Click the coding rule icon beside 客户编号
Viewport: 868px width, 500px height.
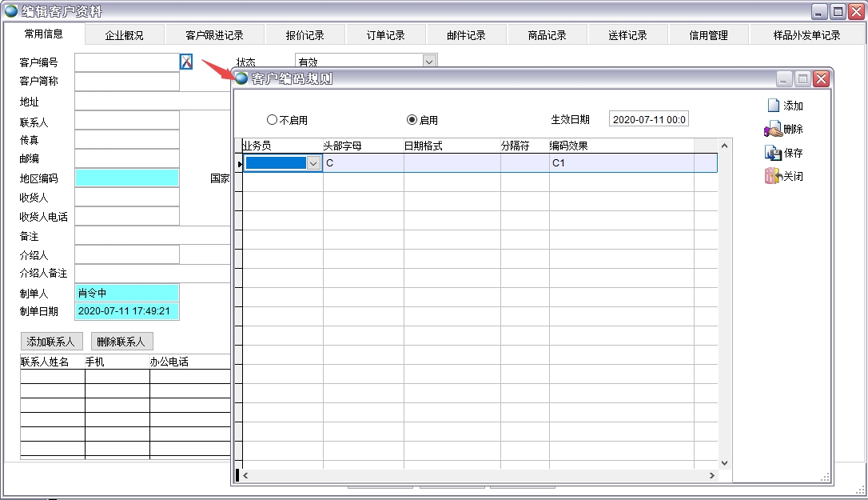click(186, 62)
